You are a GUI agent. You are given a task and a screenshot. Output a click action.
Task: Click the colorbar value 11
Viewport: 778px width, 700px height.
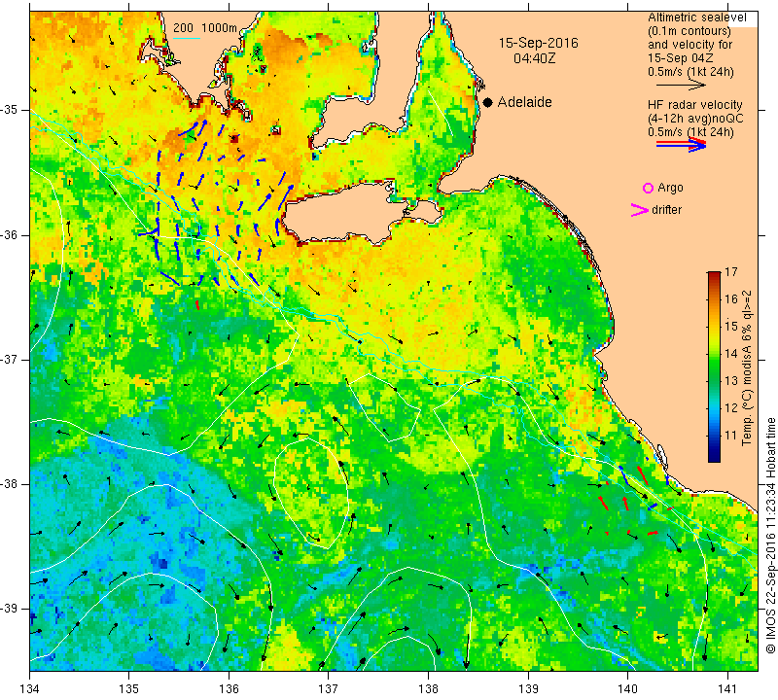[x=731, y=436]
